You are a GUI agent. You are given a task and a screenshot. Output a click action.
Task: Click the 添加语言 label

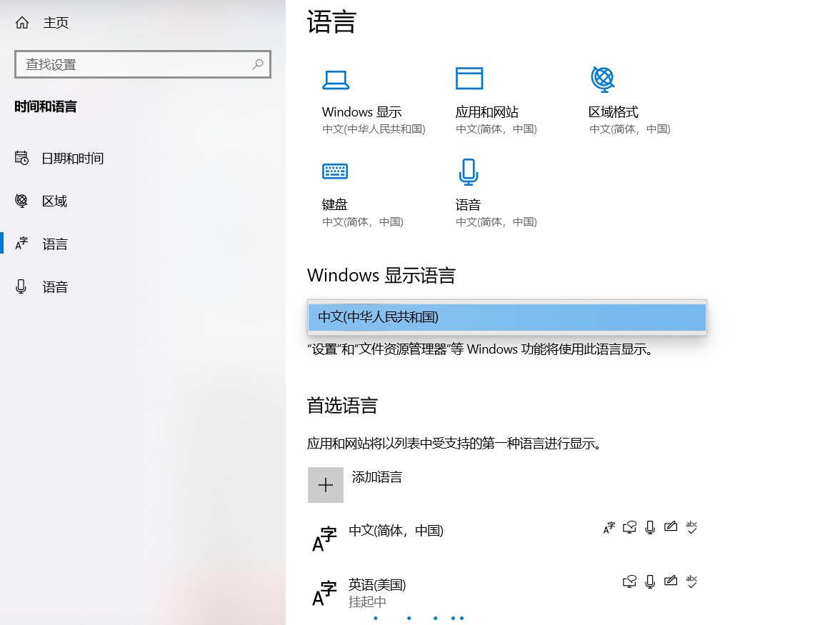(376, 477)
